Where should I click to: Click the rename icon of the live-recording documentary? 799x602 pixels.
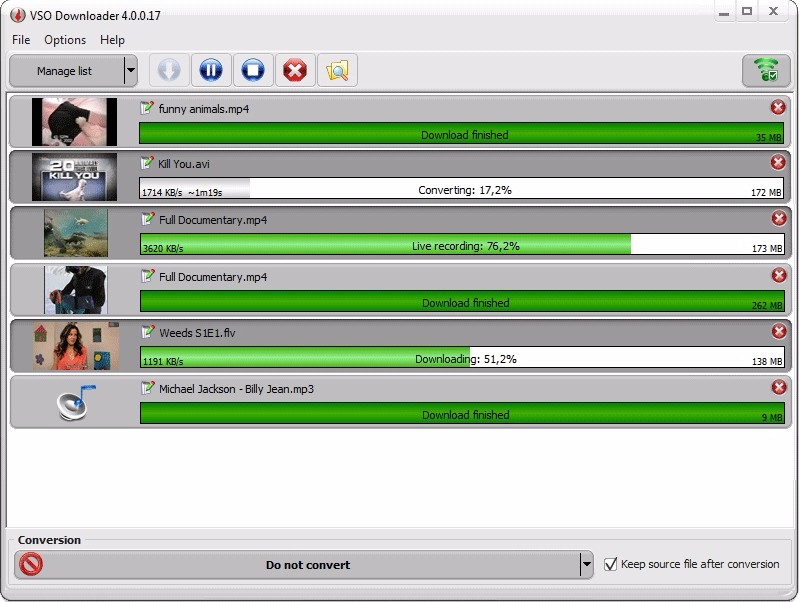click(x=148, y=219)
